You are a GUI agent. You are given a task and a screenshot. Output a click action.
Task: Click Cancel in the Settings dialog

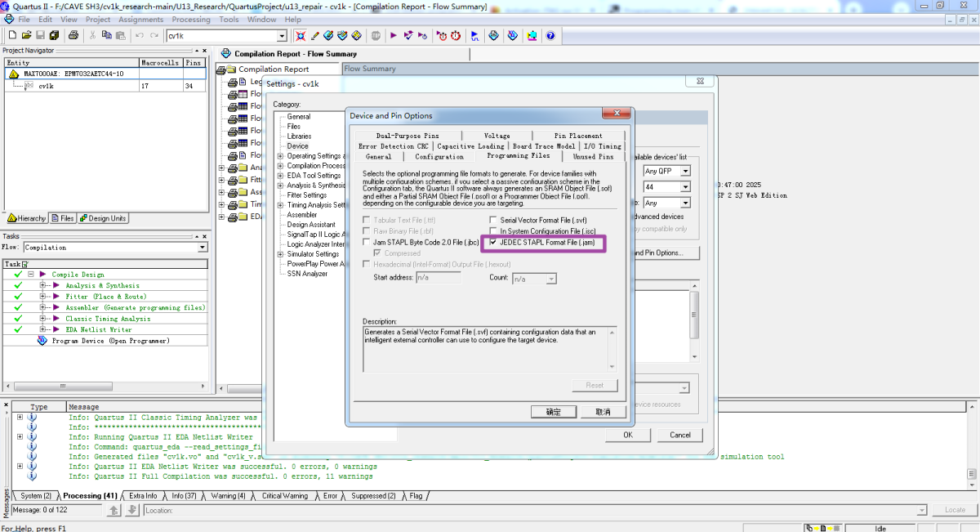(680, 435)
